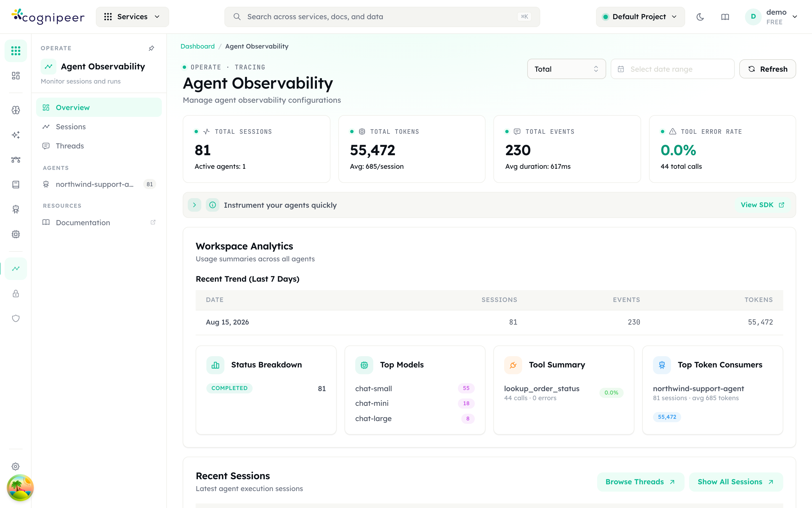This screenshot has width=812, height=508.
Task: Click the chat-large model row
Action: pyautogui.click(x=415, y=419)
